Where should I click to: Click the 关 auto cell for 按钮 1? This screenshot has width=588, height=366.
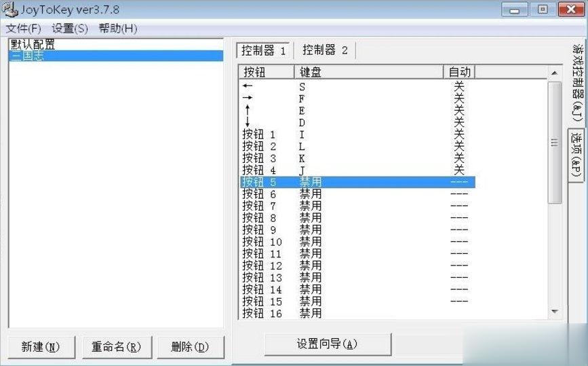coord(459,134)
